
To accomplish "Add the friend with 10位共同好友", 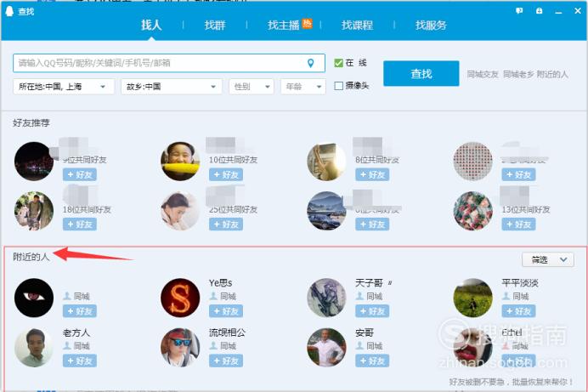I will [226, 175].
